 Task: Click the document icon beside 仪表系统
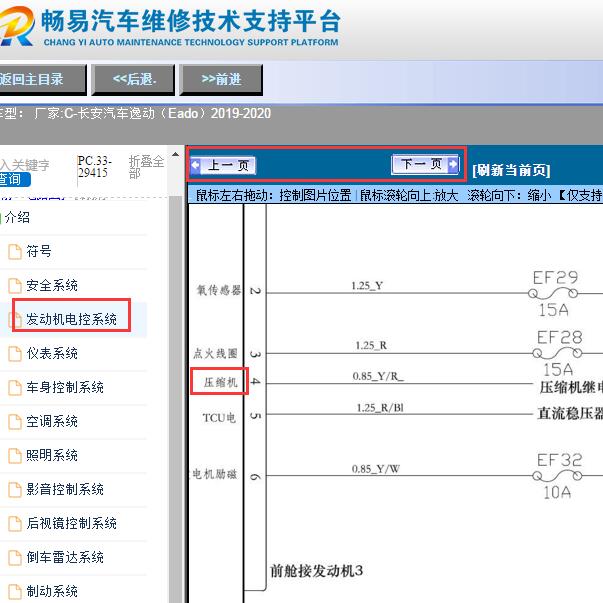(15, 354)
